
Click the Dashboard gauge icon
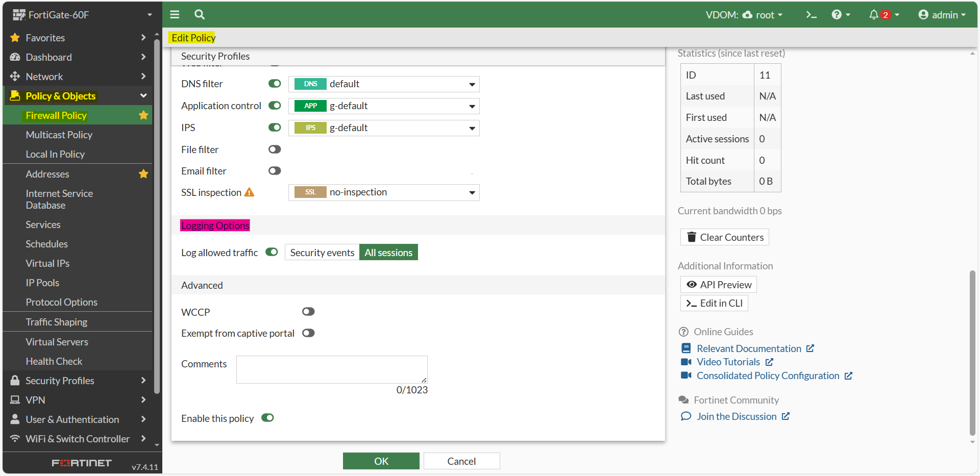pos(15,57)
